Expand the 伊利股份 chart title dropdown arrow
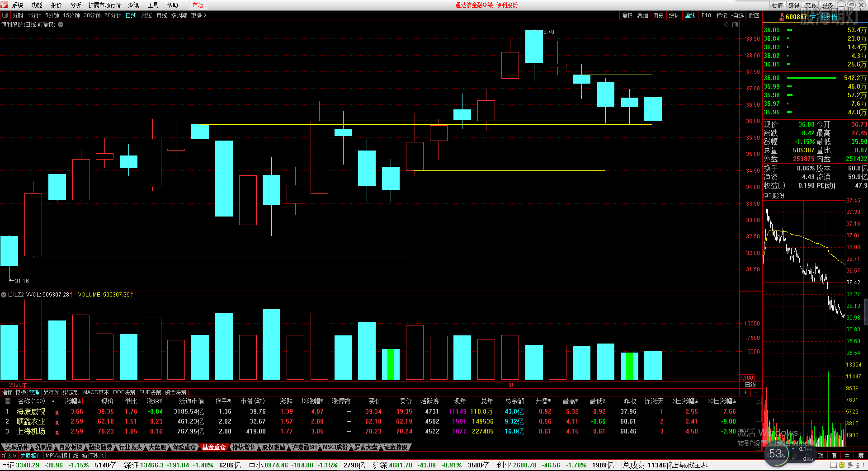The height and width of the screenshot is (471, 868). click(x=61, y=24)
